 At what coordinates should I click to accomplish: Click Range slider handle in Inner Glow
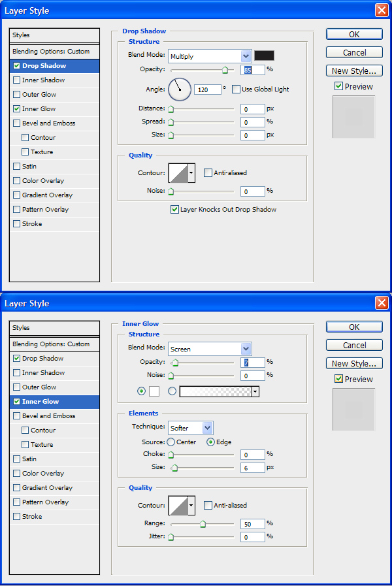203,524
